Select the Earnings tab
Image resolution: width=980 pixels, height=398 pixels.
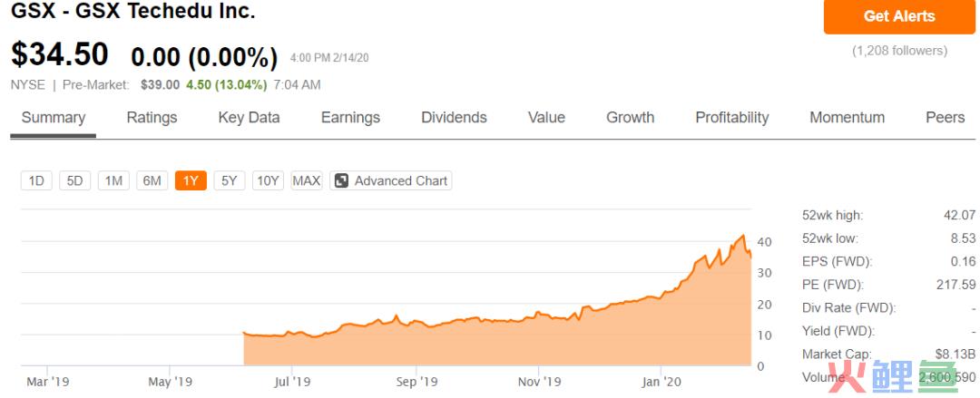coord(350,118)
